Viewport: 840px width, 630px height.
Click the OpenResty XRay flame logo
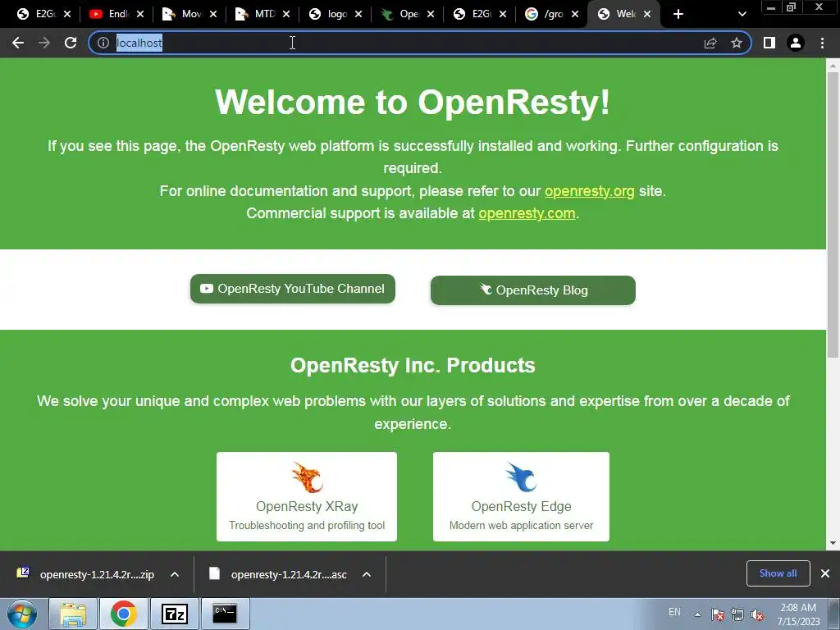[x=307, y=477]
